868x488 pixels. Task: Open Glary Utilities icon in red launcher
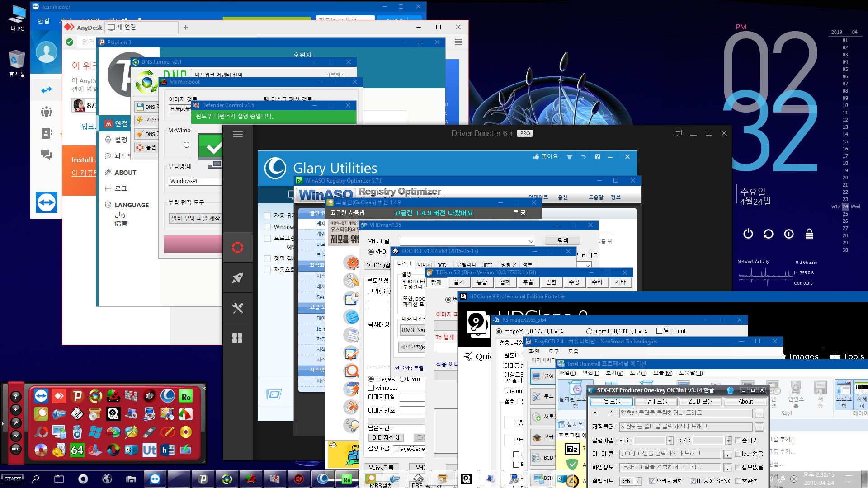[x=168, y=396]
